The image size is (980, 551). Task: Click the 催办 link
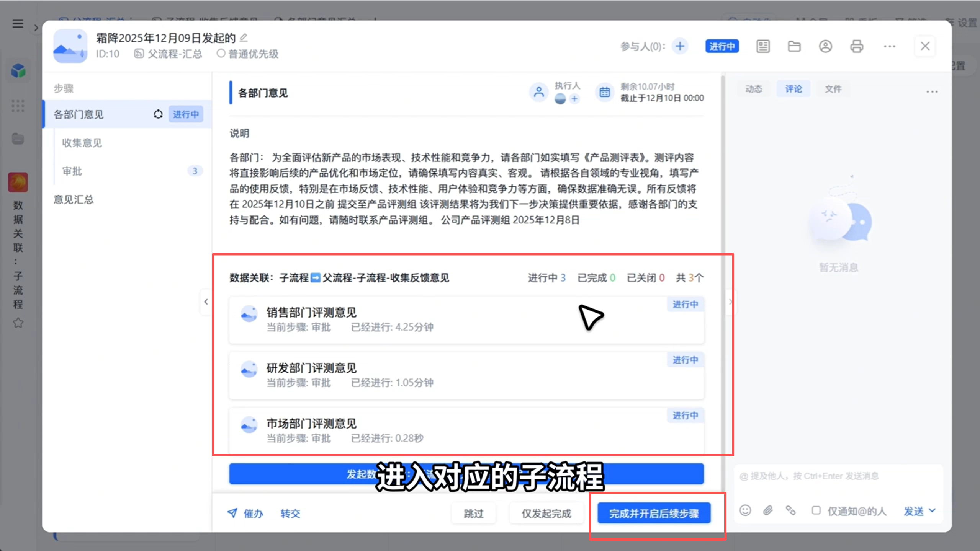point(253,513)
